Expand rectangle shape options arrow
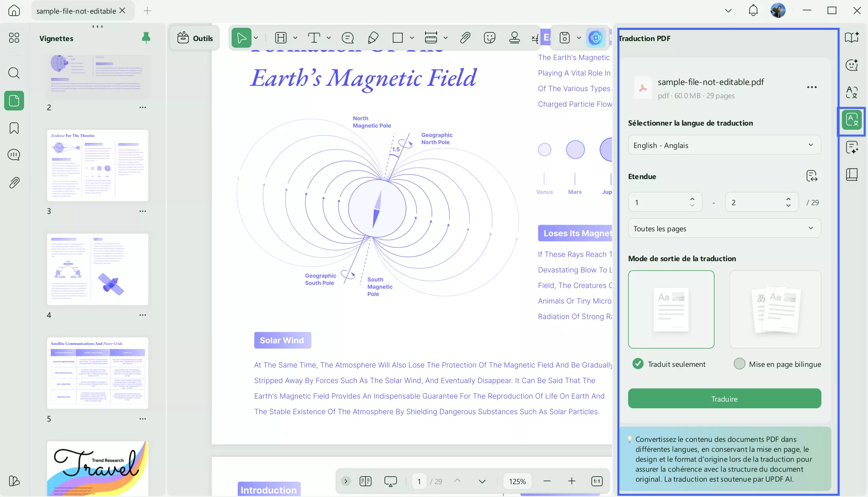This screenshot has width=868, height=497. pyautogui.click(x=412, y=38)
